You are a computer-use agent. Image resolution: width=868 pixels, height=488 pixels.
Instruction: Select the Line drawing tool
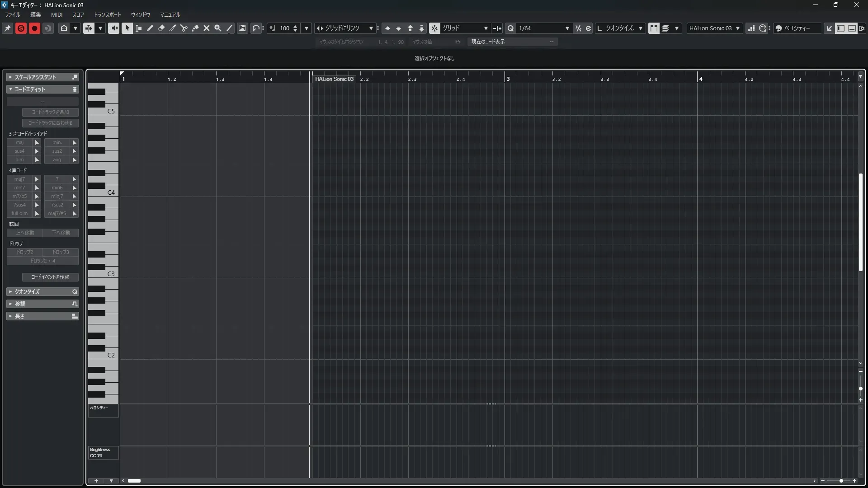click(229, 28)
